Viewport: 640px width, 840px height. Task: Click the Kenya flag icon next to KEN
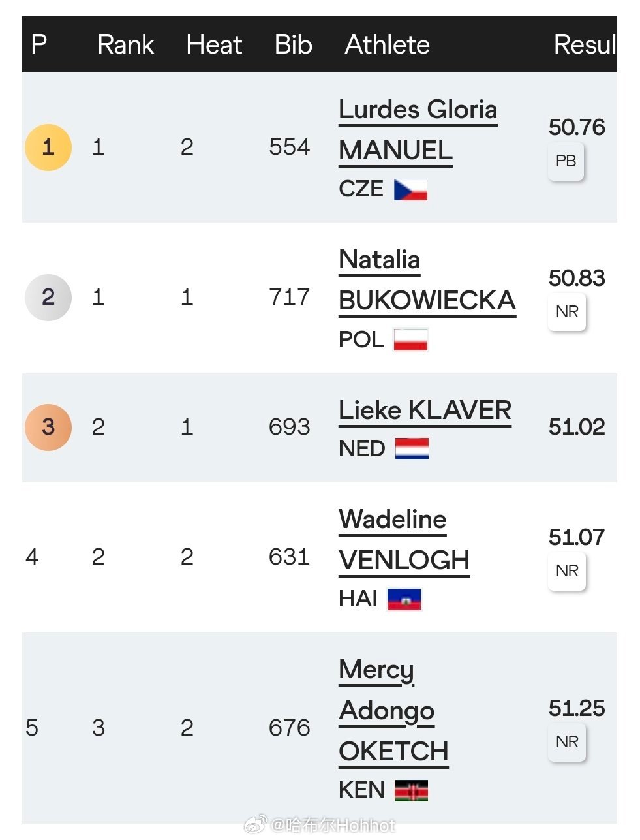coord(412,791)
